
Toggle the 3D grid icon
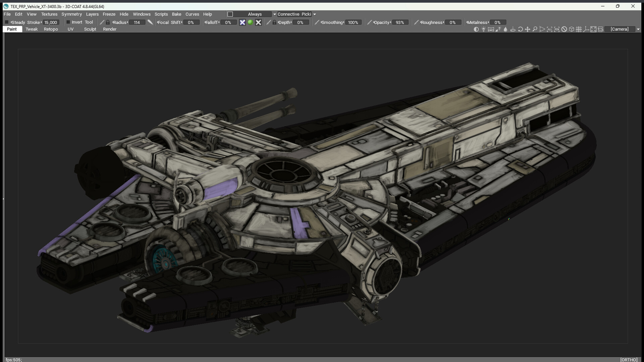[x=579, y=29]
